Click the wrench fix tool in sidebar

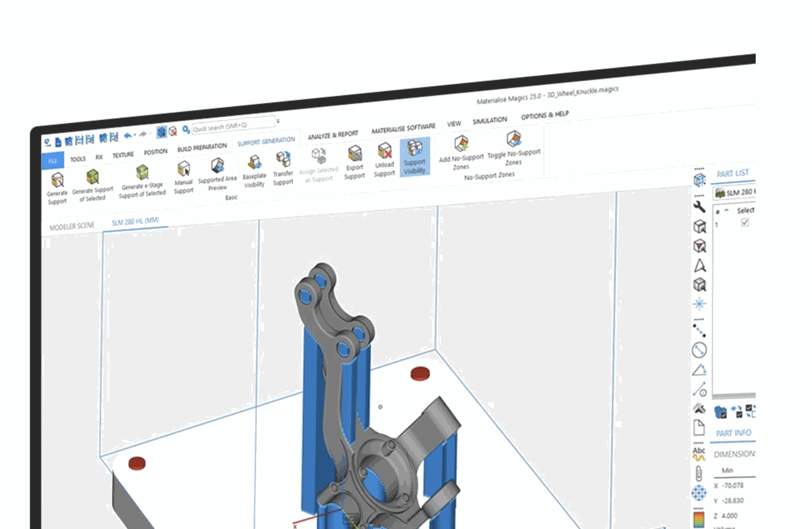700,207
